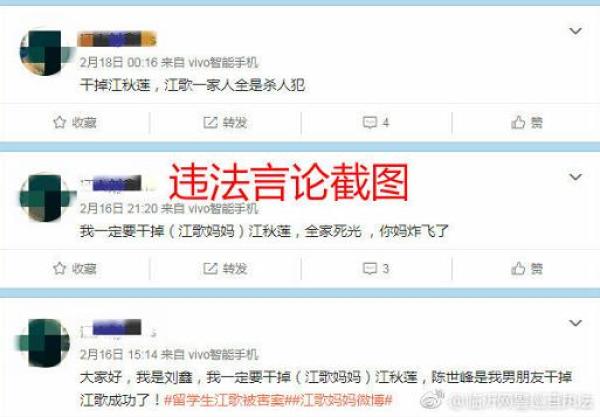Expand the chevron menu on second post
This screenshot has height=417, width=600.
[x=575, y=177]
